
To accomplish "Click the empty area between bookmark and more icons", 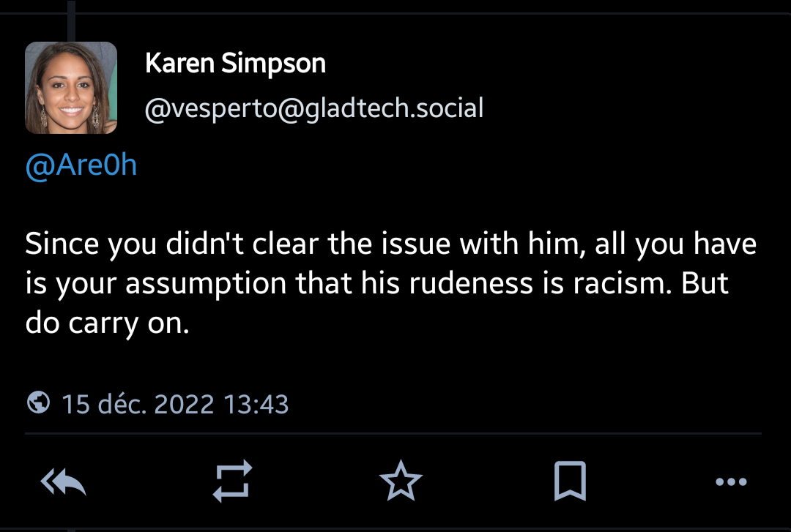I will coord(650,482).
